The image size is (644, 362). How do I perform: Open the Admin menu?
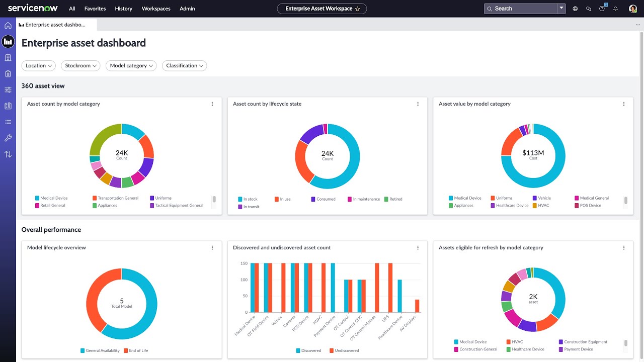(187, 9)
